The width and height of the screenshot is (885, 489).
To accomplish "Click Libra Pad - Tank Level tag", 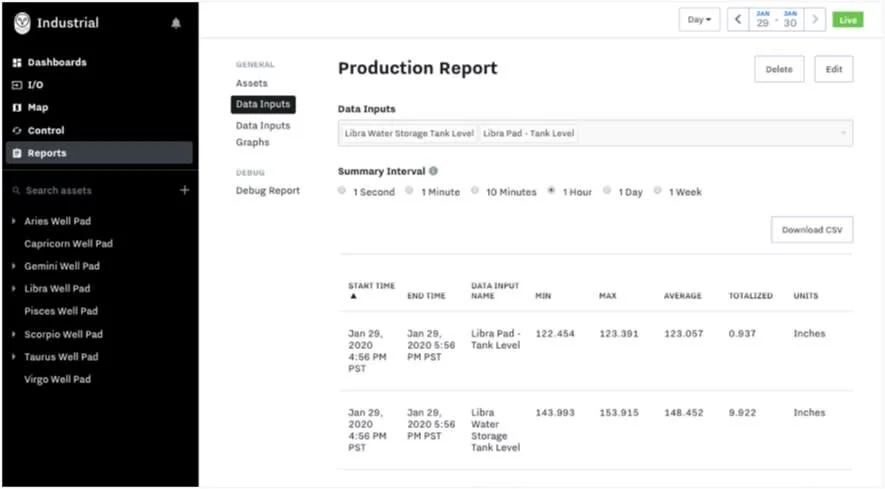I will 528,133.
